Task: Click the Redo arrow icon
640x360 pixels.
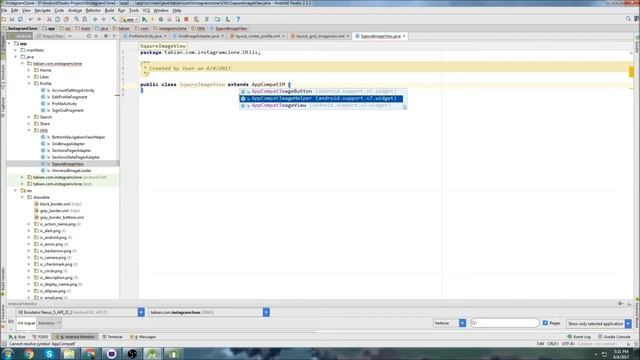Action: click(x=39, y=19)
